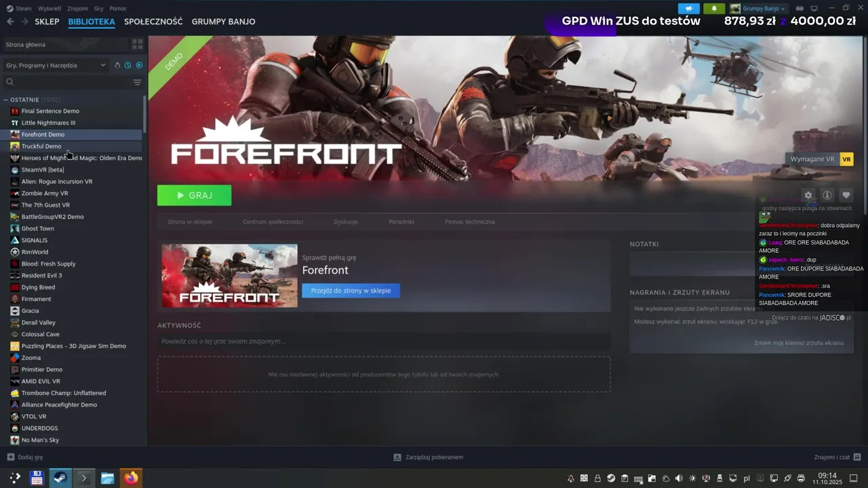The height and width of the screenshot is (488, 868).
Task: Go to the SKLEP tab
Action: [x=47, y=22]
